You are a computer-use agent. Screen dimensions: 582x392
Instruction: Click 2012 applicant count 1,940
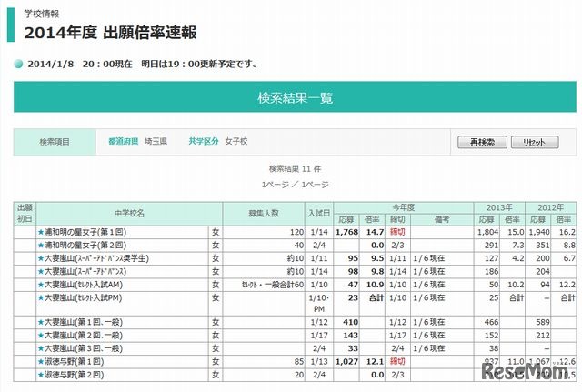(x=539, y=232)
